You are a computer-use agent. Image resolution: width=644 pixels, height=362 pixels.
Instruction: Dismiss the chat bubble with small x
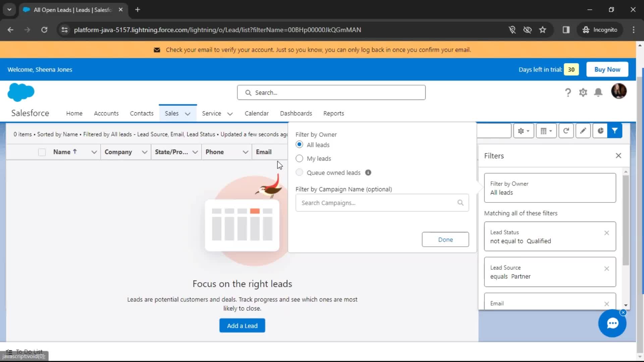623,312
